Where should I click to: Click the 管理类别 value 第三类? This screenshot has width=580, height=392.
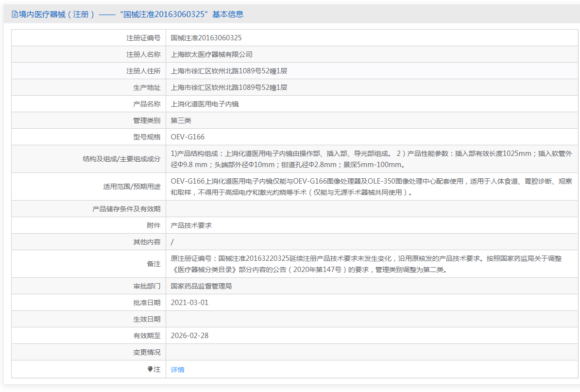(x=181, y=120)
